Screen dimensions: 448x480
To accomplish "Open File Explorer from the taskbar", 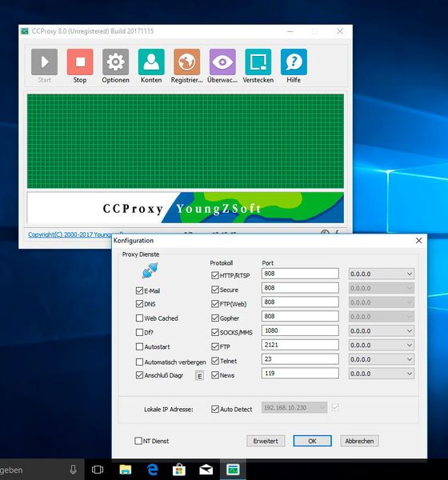I will pos(126,470).
